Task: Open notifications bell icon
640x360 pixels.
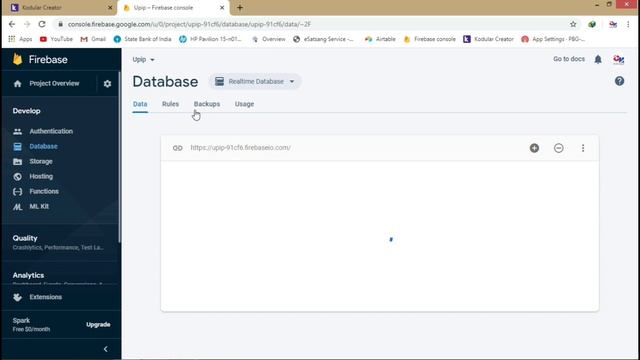Action: (598, 59)
